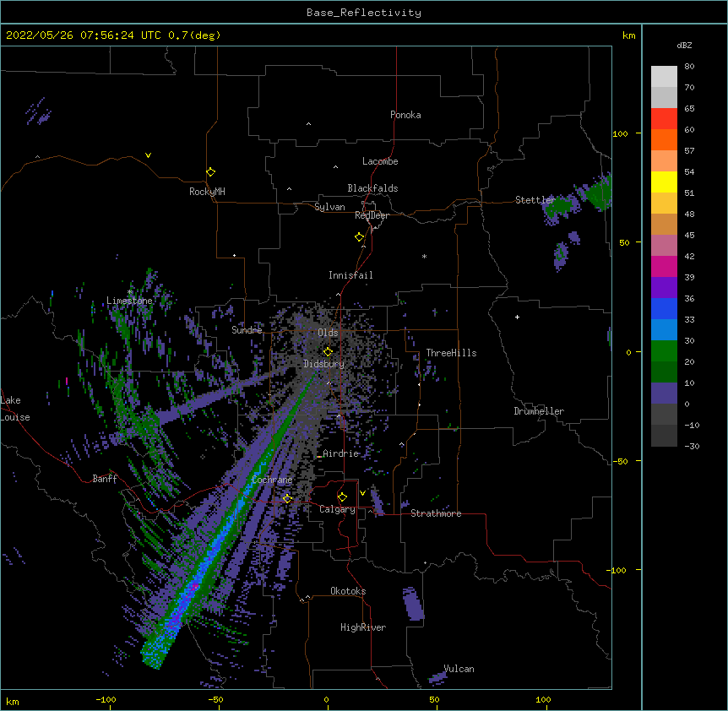This screenshot has height=711, width=728.
Task: Select the Didsbury map label
Action: coord(323,364)
